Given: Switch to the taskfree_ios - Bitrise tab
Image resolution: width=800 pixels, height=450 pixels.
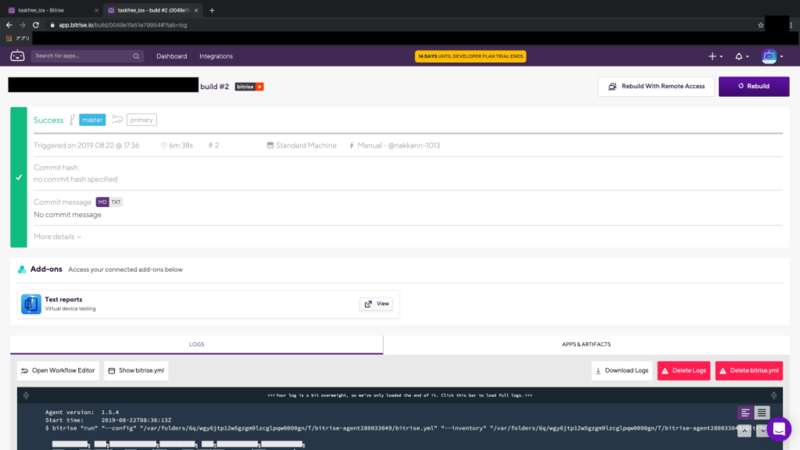Looking at the screenshot, I should point(51,10).
